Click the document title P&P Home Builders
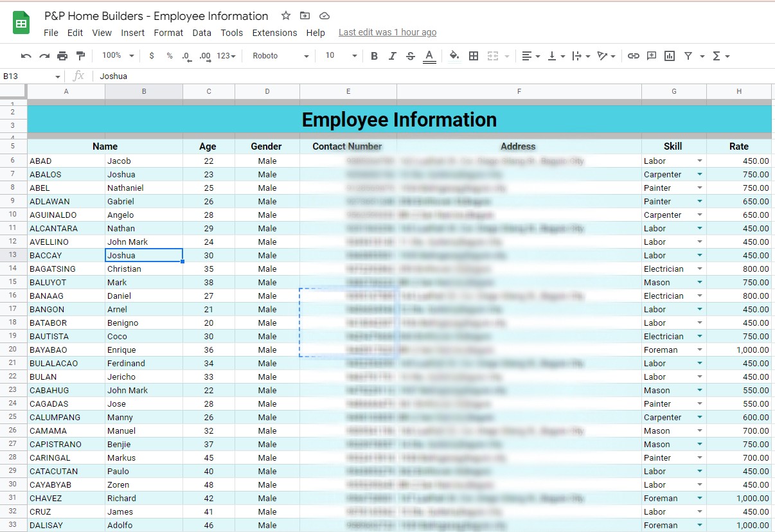This screenshot has height=532, width=775. pyautogui.click(x=156, y=16)
